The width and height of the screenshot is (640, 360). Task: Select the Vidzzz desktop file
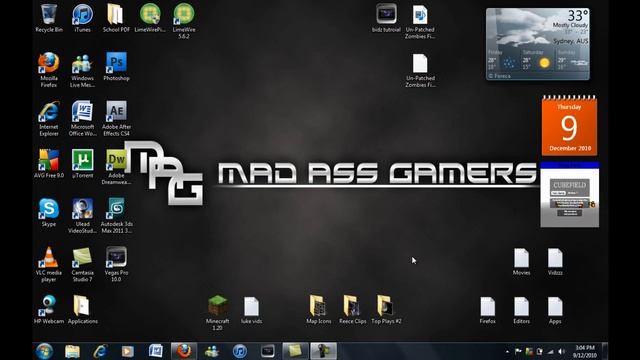click(555, 261)
